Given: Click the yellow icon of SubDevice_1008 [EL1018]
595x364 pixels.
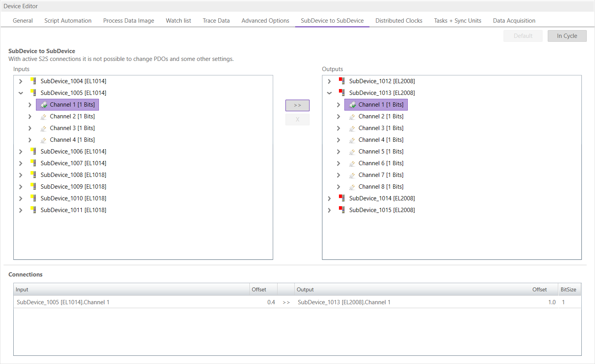Looking at the screenshot, I should [x=34, y=175].
